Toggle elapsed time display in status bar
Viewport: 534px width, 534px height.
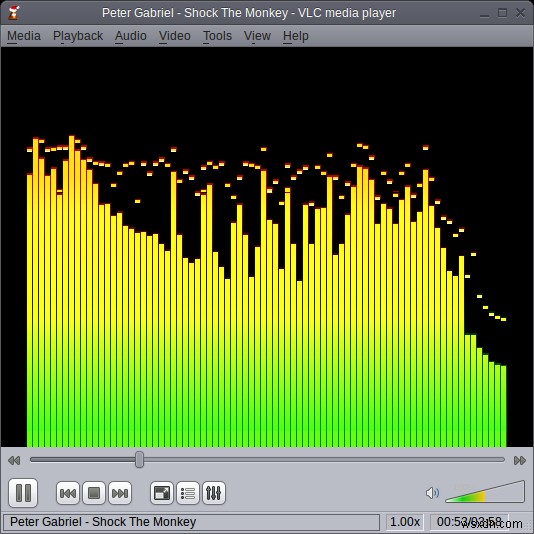pyautogui.click(x=469, y=521)
